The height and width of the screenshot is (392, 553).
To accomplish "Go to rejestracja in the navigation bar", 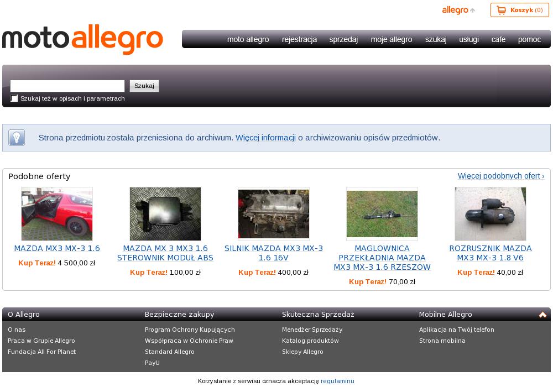I will [299, 39].
